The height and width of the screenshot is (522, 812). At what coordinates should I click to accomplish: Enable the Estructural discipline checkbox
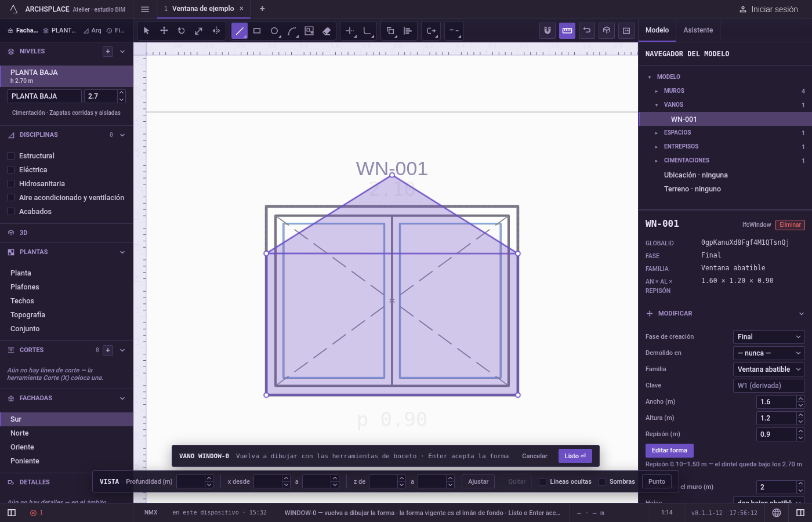tap(10, 156)
